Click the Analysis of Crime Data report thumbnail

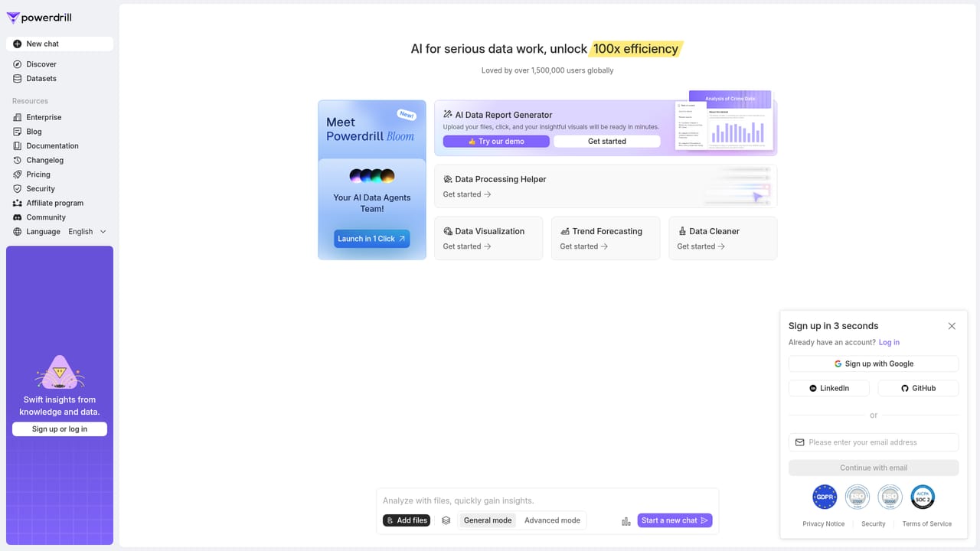726,122
